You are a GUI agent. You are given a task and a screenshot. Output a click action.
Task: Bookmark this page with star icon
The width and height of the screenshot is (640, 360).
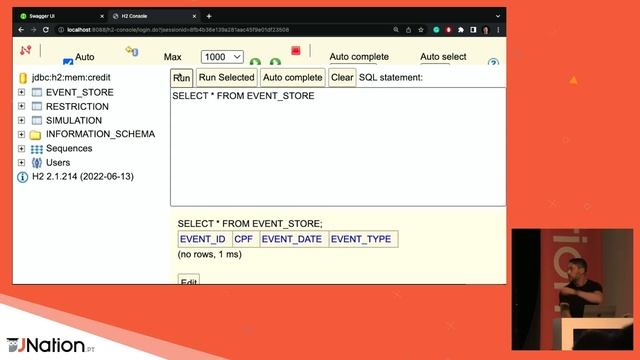420,30
